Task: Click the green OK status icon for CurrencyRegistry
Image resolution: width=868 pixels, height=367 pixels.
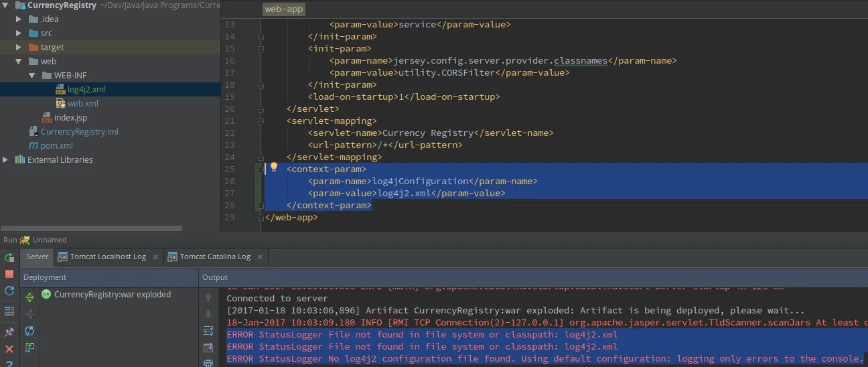Action: click(x=46, y=294)
